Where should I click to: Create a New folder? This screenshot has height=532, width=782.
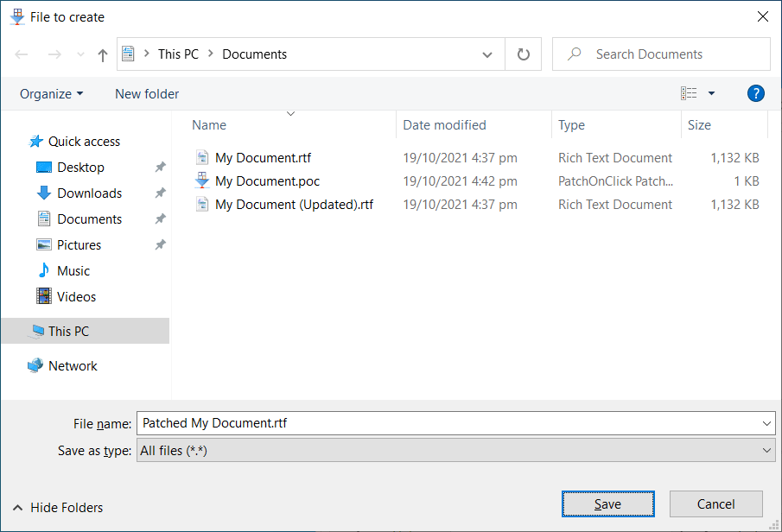147,94
